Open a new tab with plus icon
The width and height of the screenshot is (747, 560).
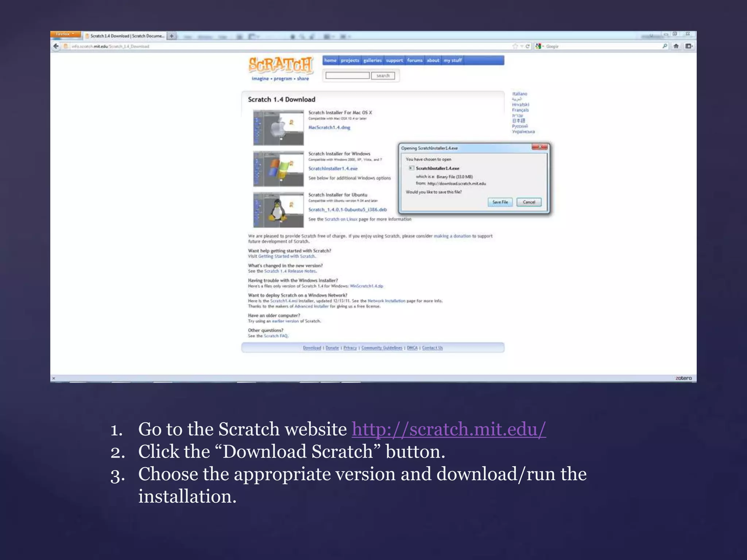click(x=171, y=36)
